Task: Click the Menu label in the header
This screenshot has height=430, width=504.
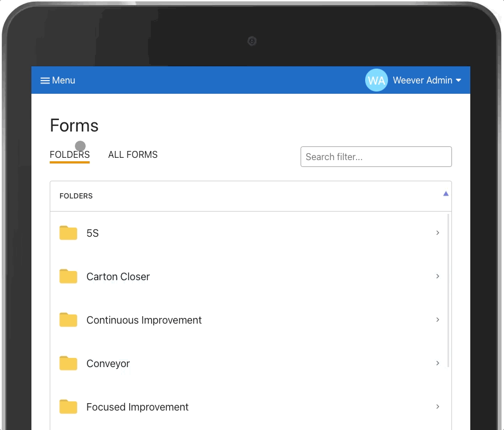Action: (x=63, y=80)
